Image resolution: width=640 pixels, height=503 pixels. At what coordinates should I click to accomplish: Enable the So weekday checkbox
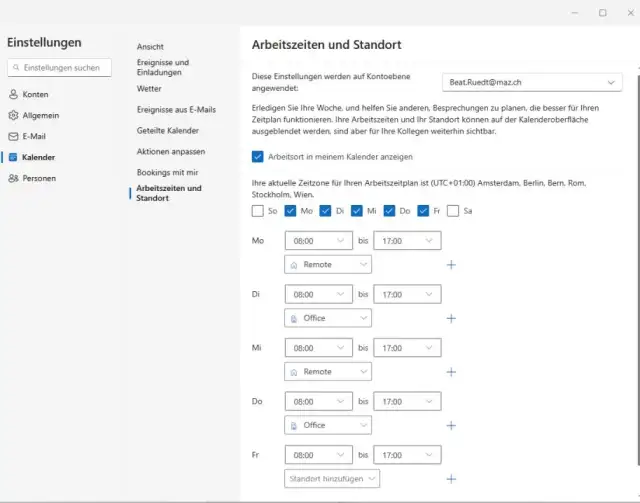[258, 211]
